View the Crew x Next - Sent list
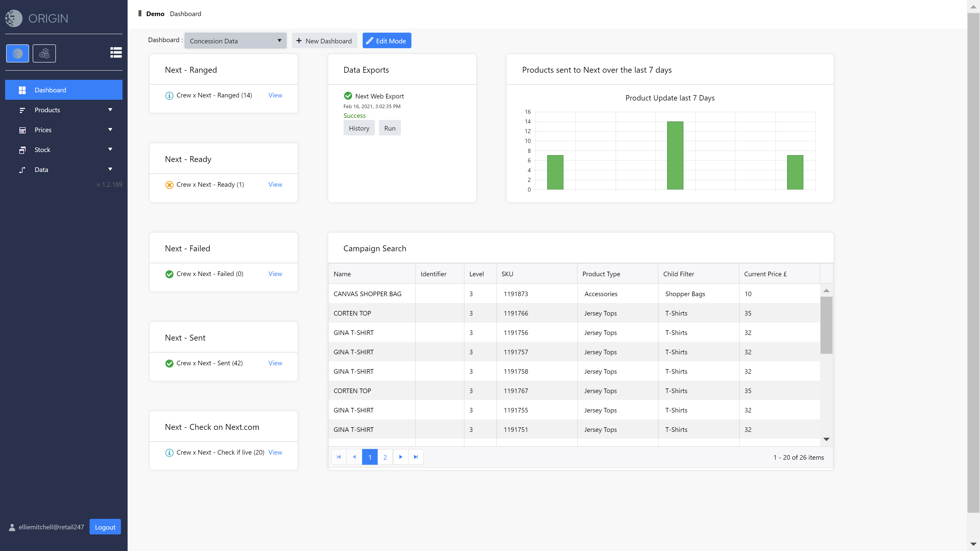 (x=275, y=363)
